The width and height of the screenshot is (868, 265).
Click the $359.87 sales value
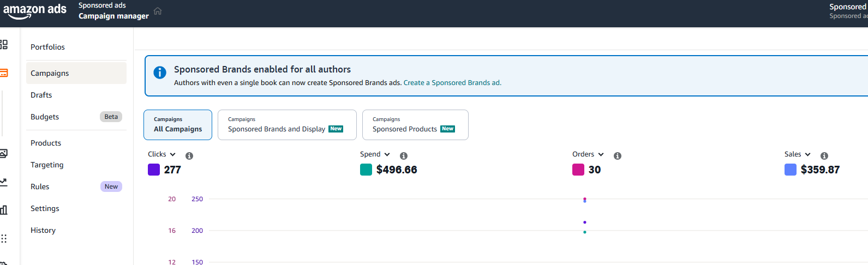point(820,170)
